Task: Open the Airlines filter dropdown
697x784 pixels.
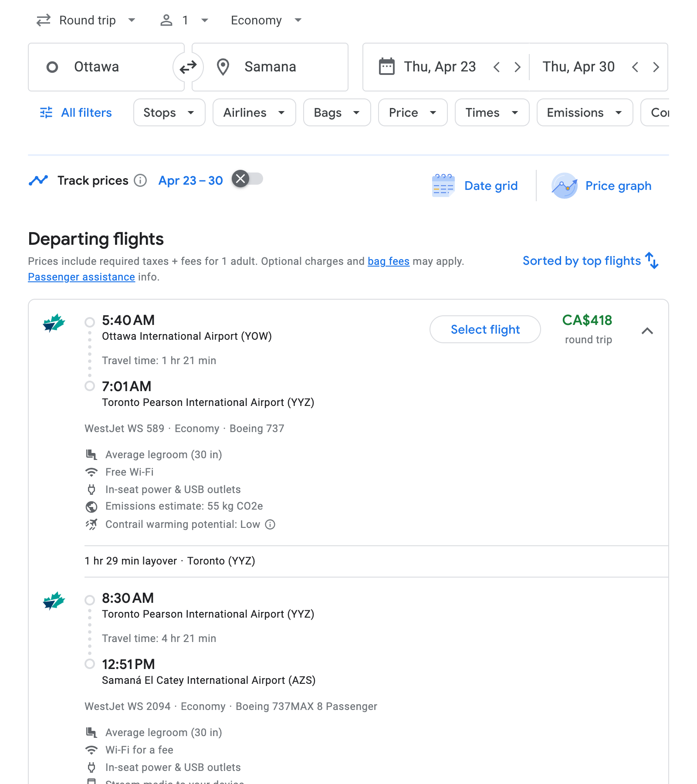Action: (x=254, y=112)
